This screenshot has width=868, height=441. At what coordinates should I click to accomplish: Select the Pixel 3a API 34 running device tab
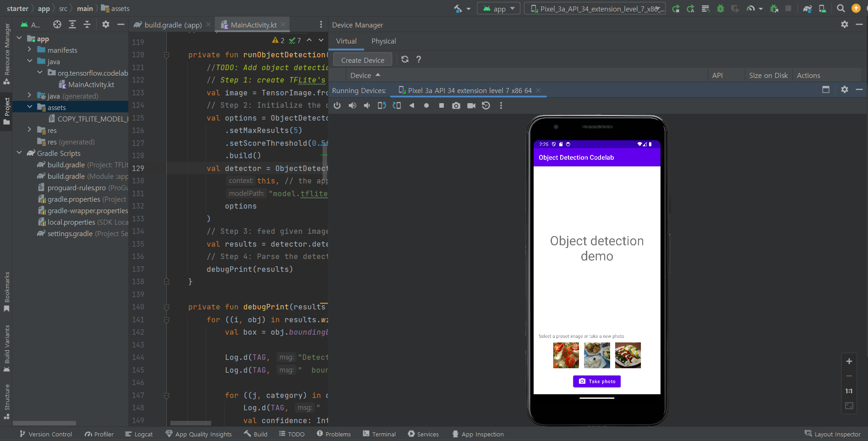(469, 91)
